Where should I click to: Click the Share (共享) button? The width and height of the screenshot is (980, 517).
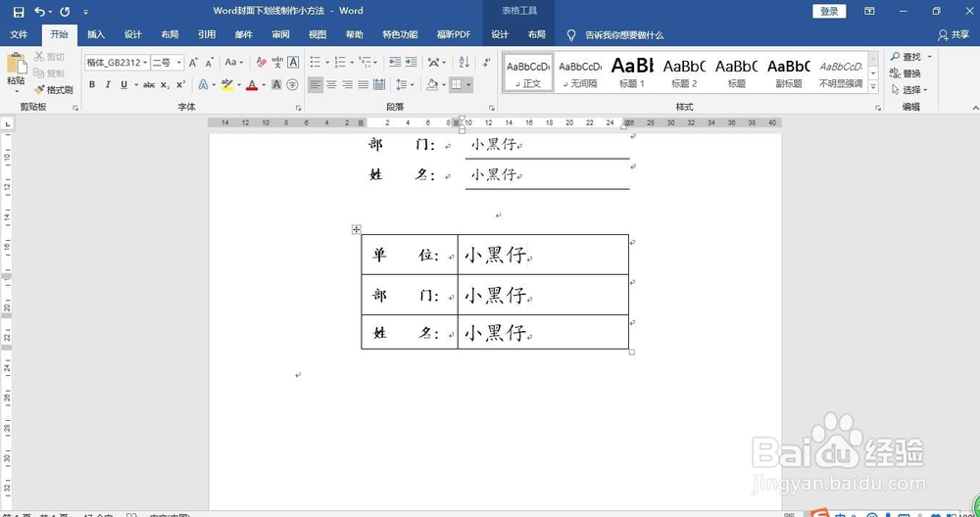point(954,35)
